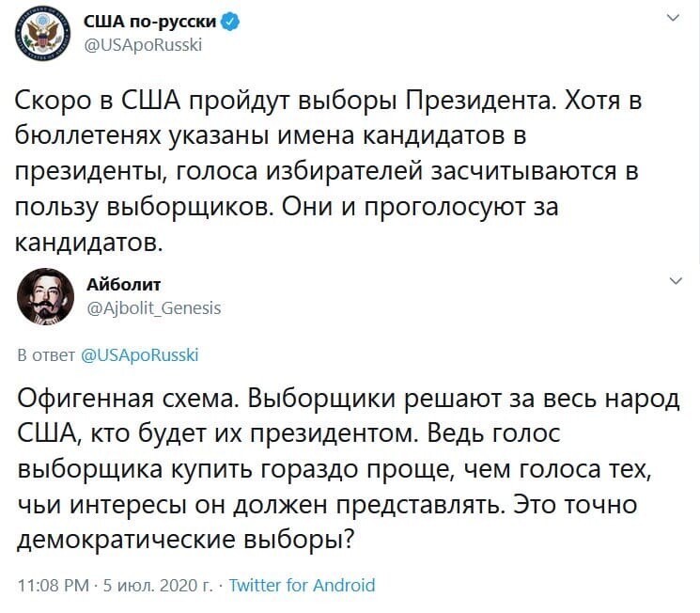
Task: Open the Twitter for Android source link
Action: [303, 585]
